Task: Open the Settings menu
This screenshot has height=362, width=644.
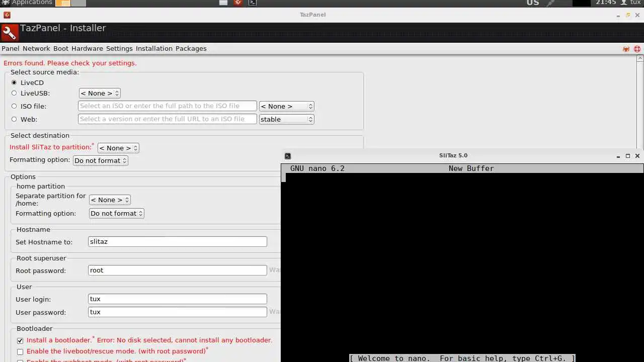Action: tap(119, 49)
